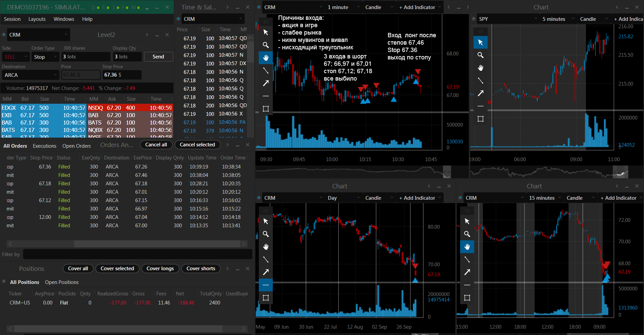Screen dimensions: 644x335
Task: Open Session menu
Action: pyautogui.click(x=12, y=19)
